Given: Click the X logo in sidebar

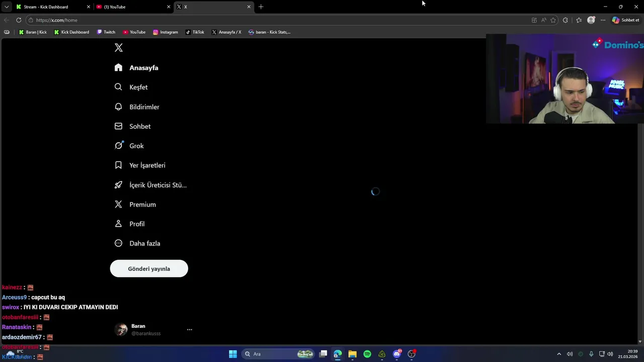Looking at the screenshot, I should (119, 48).
